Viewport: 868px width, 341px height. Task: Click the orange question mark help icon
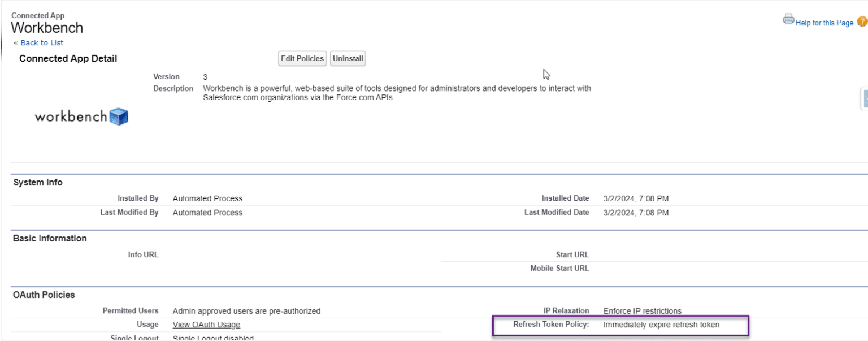[x=862, y=22]
